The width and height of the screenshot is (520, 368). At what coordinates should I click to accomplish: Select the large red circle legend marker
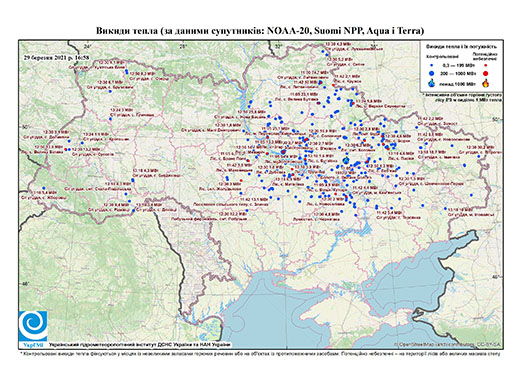pyautogui.click(x=485, y=73)
